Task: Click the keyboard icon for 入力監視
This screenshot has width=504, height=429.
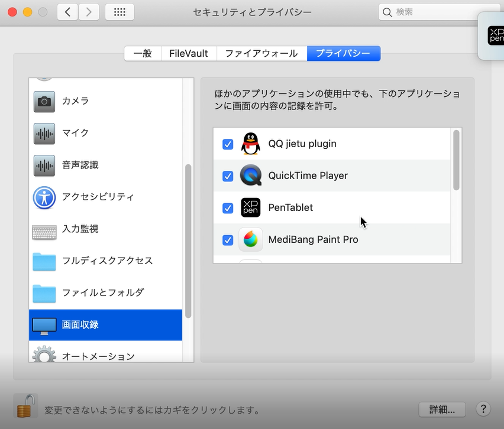Action: coord(44,232)
